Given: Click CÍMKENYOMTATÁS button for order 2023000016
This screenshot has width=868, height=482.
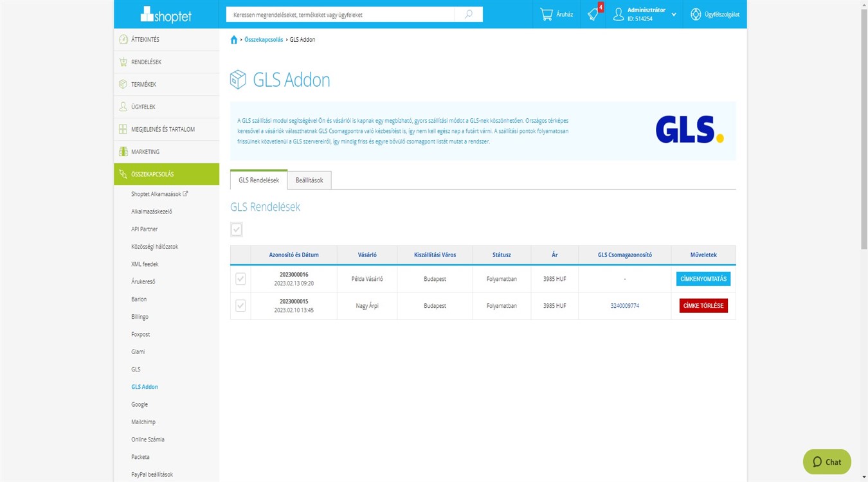Looking at the screenshot, I should coord(703,279).
